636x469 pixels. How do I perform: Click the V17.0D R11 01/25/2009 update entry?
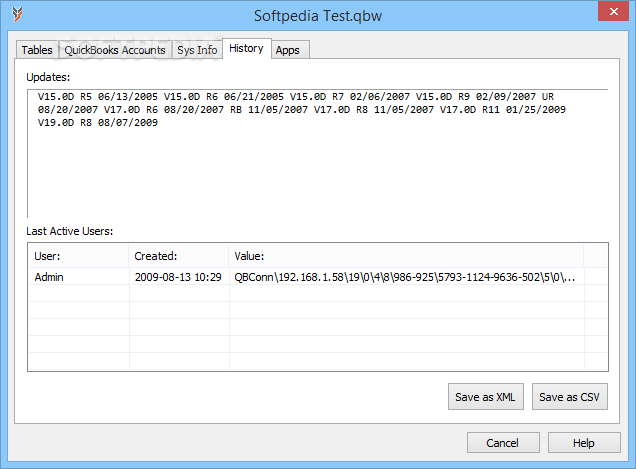pyautogui.click(x=503, y=110)
